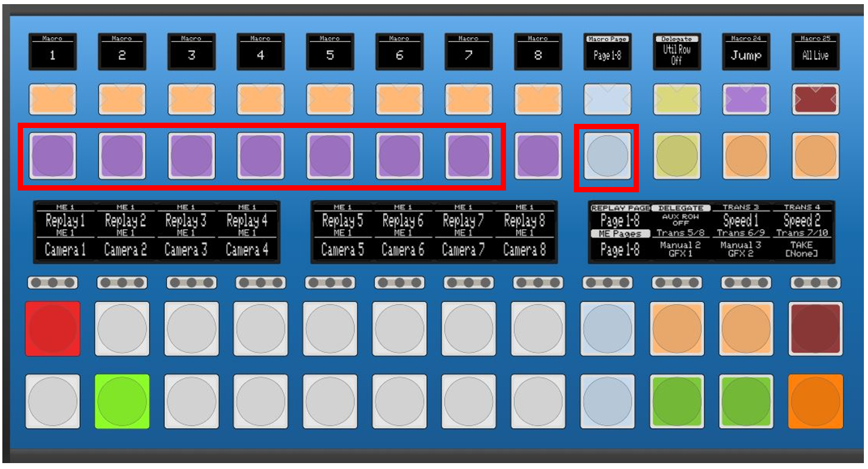Click the Macro 1 display
Viewport: 868px width, 469px height.
tap(53, 52)
